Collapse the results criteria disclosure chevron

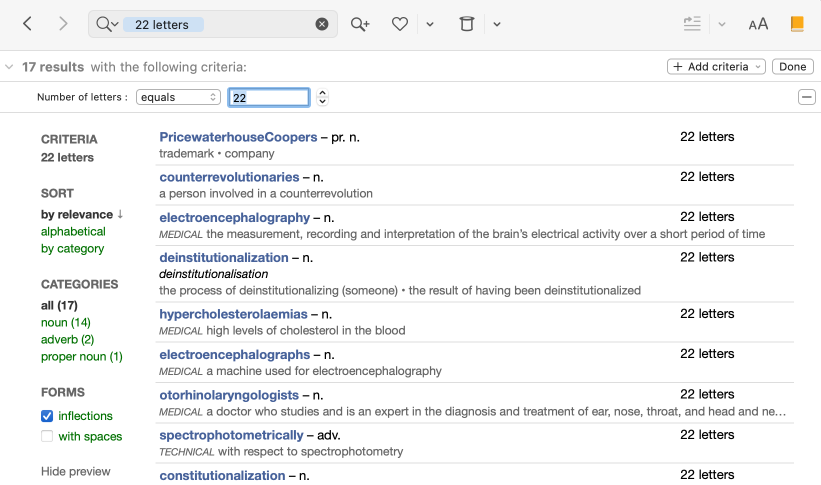[x=9, y=67]
